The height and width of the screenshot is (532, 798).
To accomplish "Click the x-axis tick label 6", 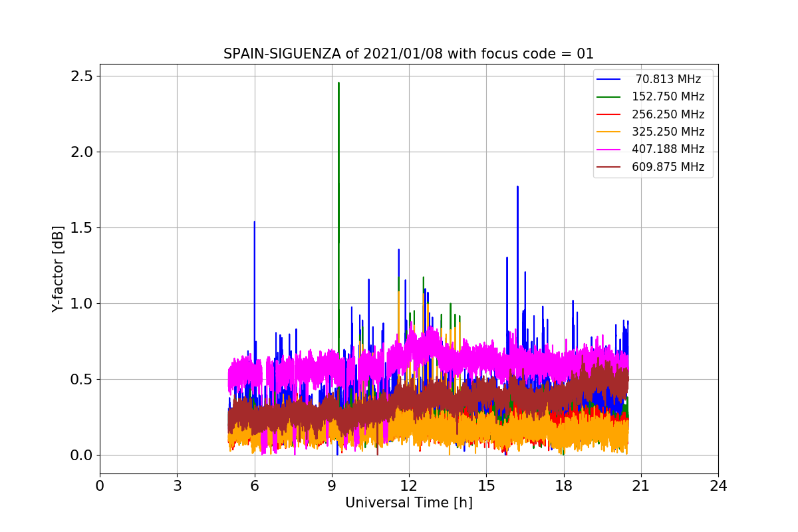I will 254,486.
